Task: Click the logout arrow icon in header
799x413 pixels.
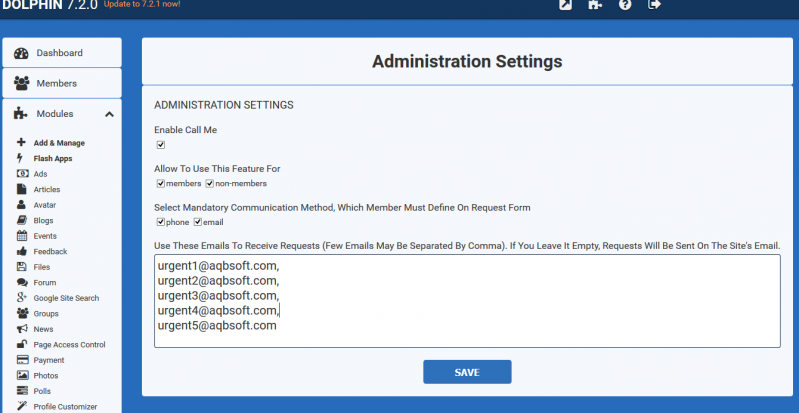Action: [x=655, y=4]
